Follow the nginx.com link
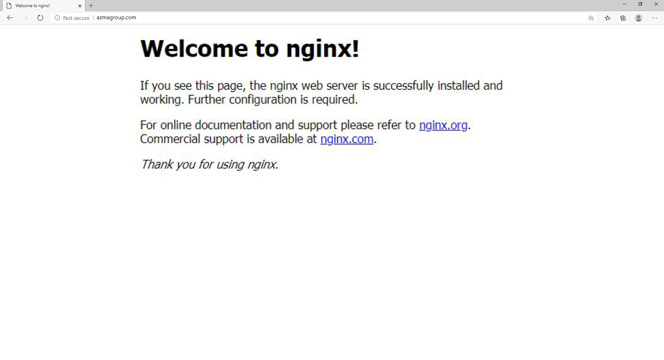The width and height of the screenshot is (664, 360). [347, 139]
